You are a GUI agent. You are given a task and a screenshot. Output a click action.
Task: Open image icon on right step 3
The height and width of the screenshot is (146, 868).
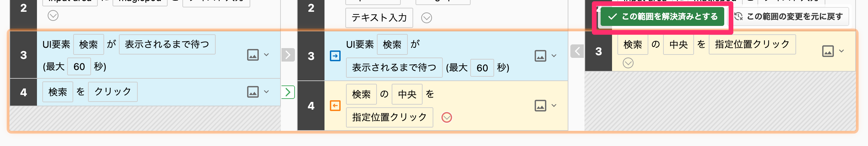[828, 51]
